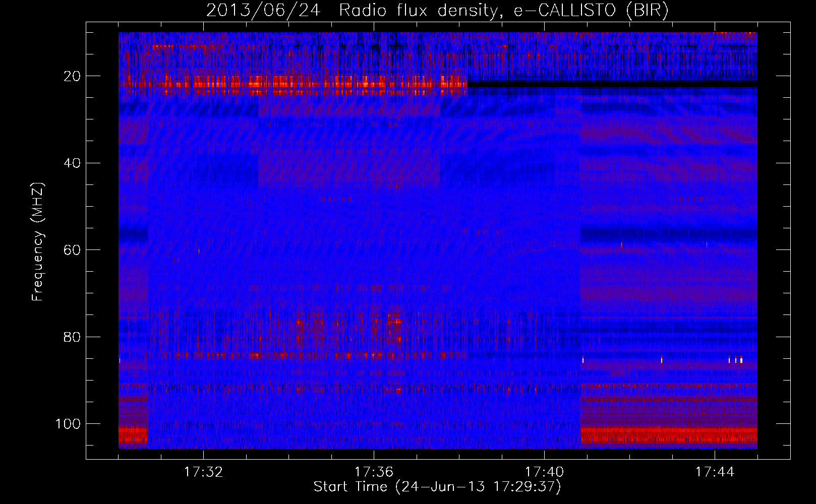Click the plot title '2013/06/24 Radio flux density, e-CALLISTO (BIR)'
Screen dimensions: 816x504
click(x=437, y=11)
